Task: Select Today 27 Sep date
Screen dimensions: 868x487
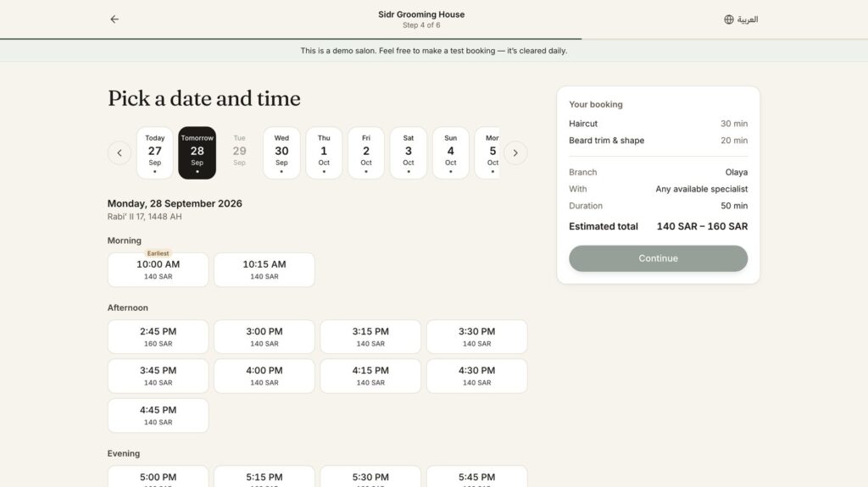Action: pos(155,152)
